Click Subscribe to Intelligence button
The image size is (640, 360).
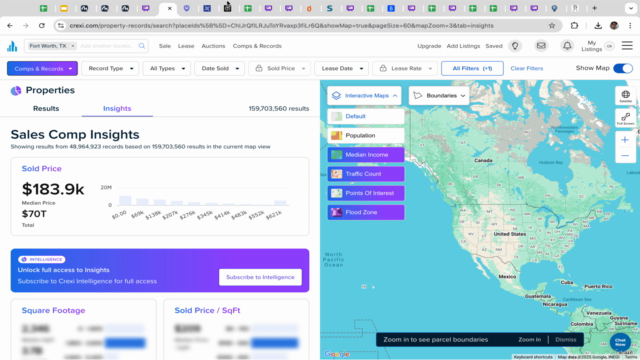point(260,277)
